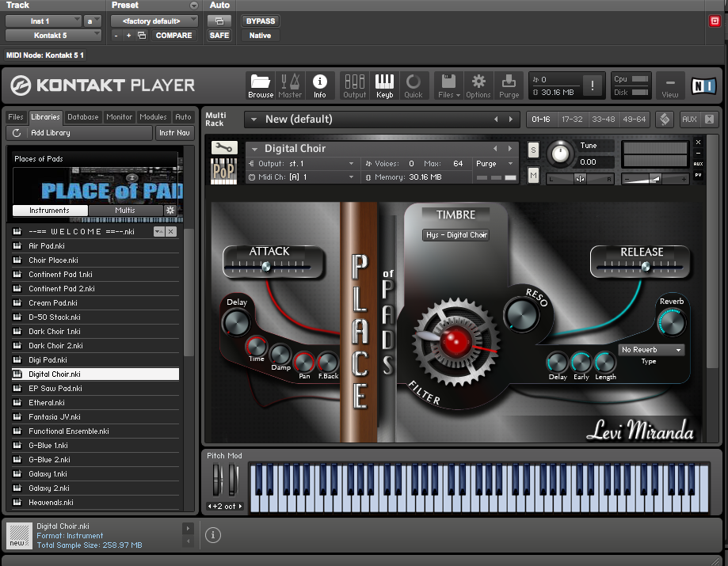Toggle the PV button

(x=698, y=175)
